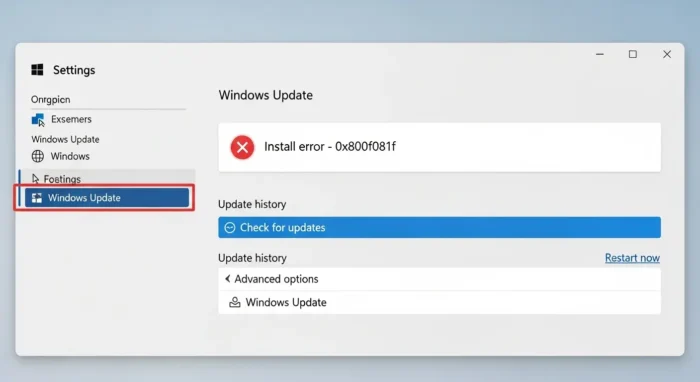This screenshot has width=700, height=382.
Task: Click the Update history label above Check for updates
Action: click(x=252, y=204)
